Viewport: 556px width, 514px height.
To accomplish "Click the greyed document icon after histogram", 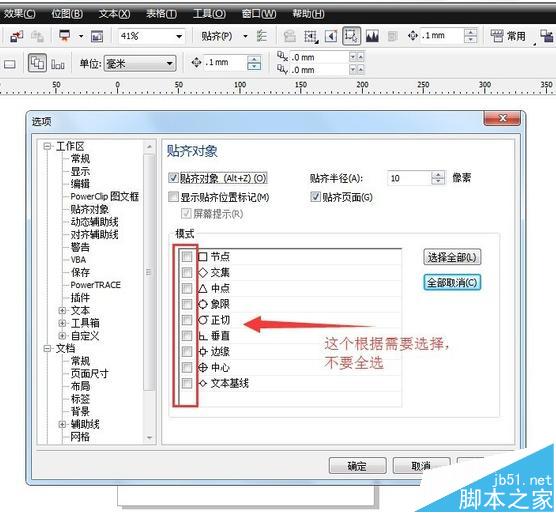I will coord(393,36).
